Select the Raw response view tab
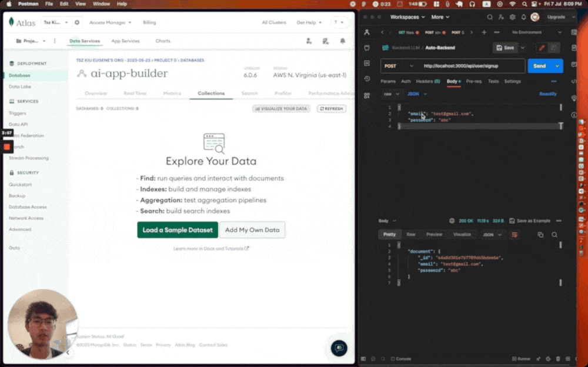The width and height of the screenshot is (588, 367). [x=410, y=234]
